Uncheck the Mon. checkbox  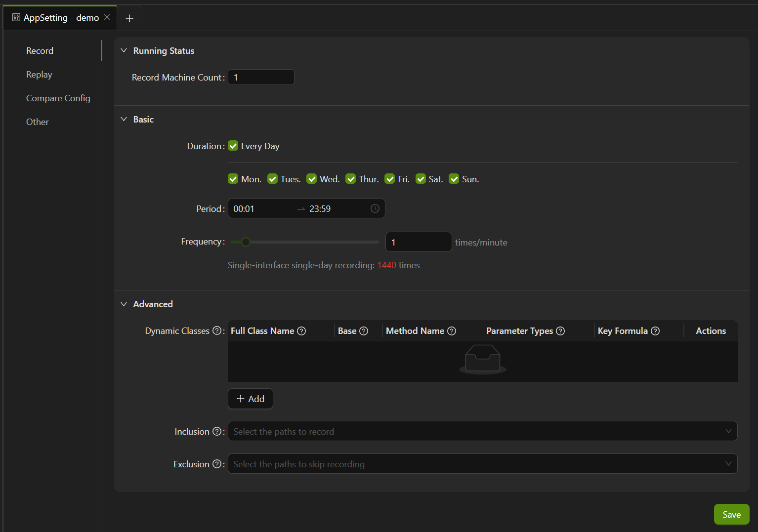(x=233, y=179)
